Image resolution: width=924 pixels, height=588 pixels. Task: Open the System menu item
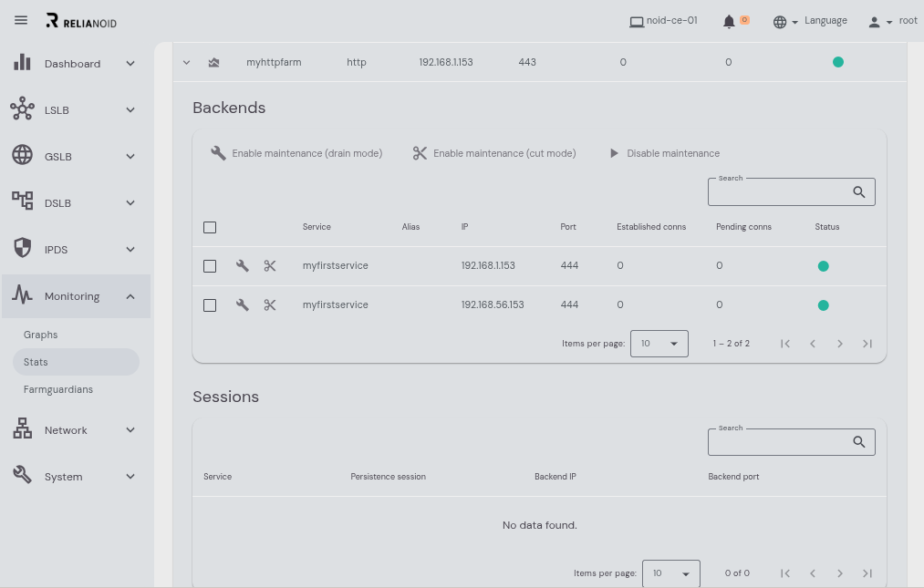point(76,477)
